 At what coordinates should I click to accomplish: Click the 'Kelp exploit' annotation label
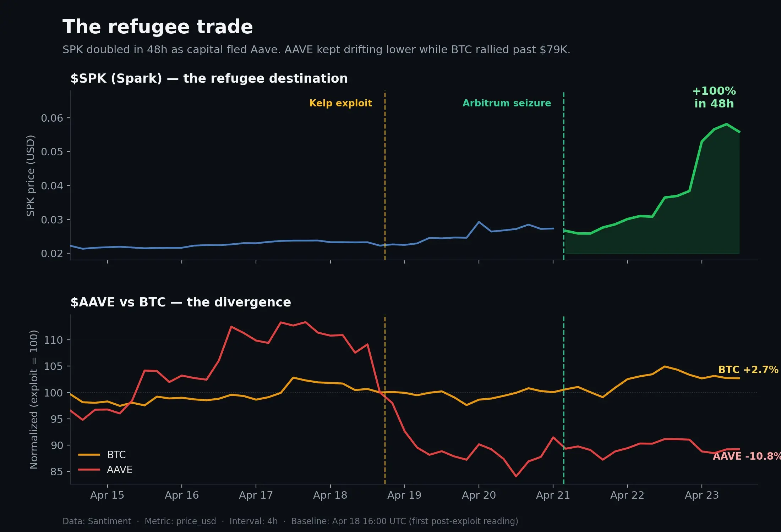point(340,103)
